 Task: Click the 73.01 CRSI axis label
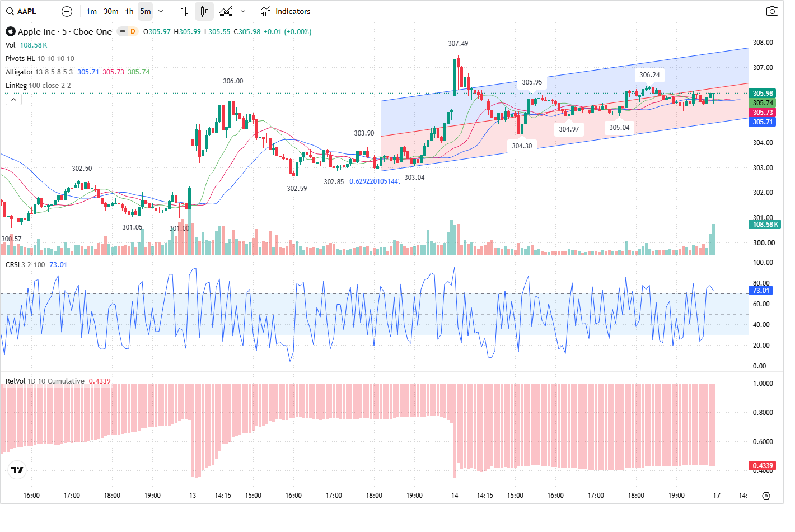point(761,291)
